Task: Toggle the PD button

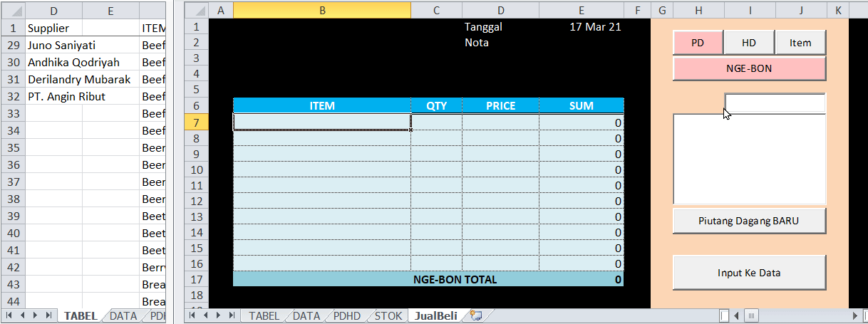Action: point(698,43)
